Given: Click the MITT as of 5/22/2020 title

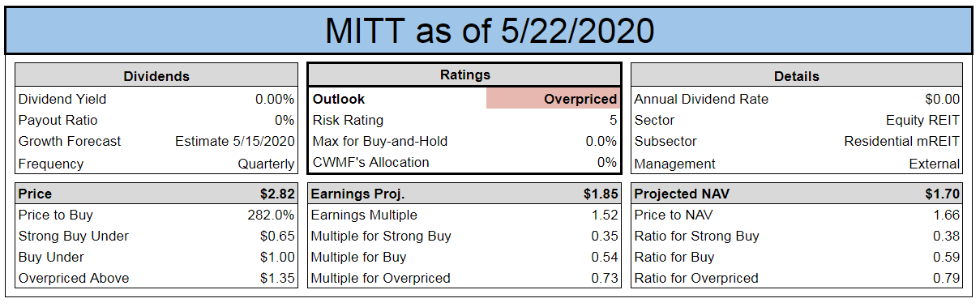Looking at the screenshot, I should pyautogui.click(x=489, y=30).
